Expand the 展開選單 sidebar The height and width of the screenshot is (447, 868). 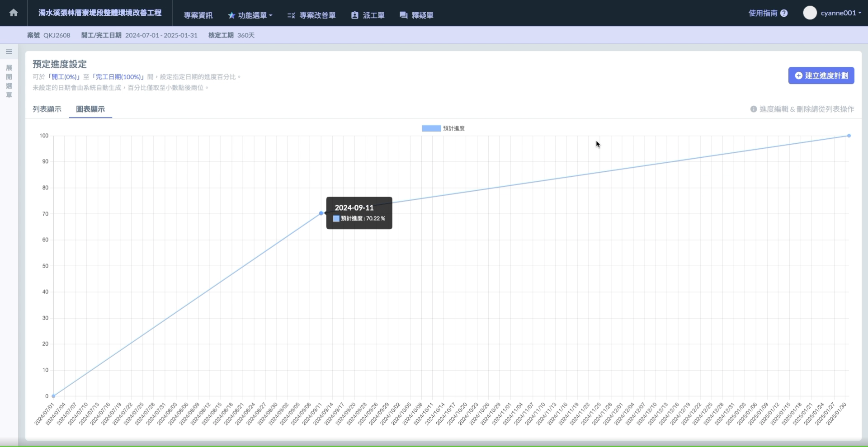coord(9,81)
